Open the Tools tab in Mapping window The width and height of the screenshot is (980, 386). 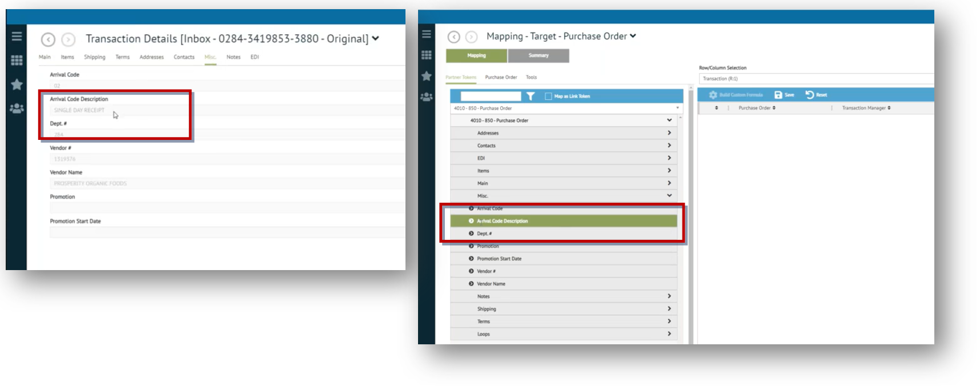coord(531,77)
